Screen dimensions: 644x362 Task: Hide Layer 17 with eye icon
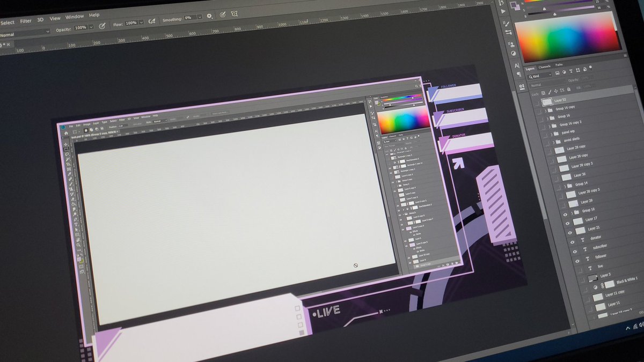click(x=567, y=224)
